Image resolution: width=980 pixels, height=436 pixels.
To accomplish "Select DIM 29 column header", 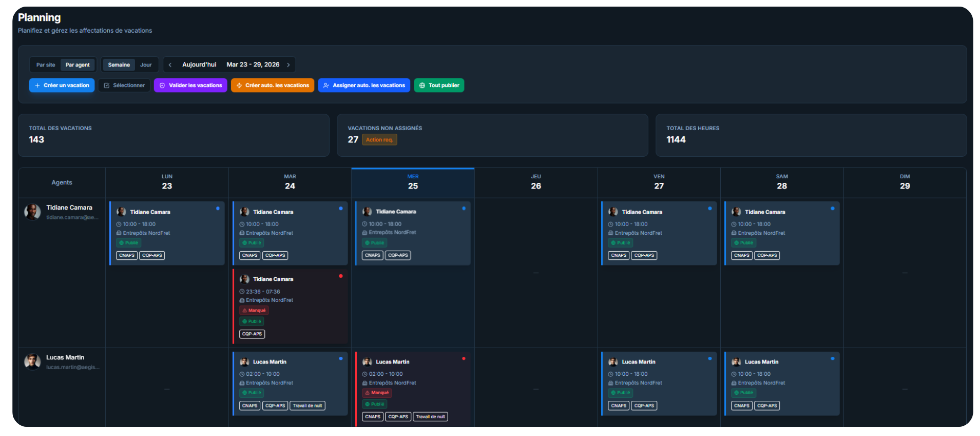I will [905, 182].
